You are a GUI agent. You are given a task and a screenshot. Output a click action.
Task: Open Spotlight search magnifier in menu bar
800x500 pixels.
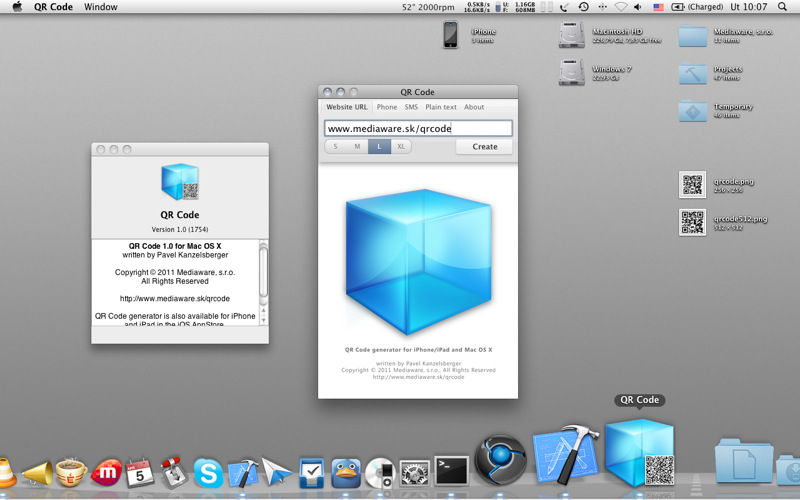782,7
